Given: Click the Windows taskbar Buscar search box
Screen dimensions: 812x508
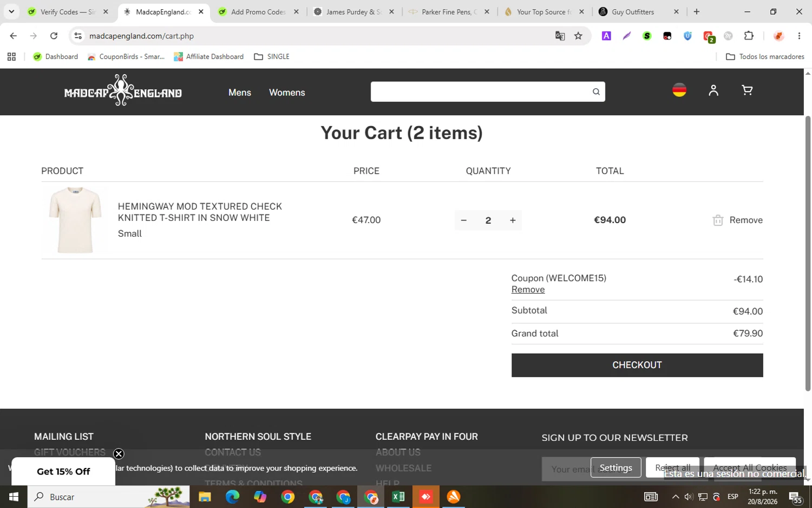Looking at the screenshot, I should (x=108, y=497).
